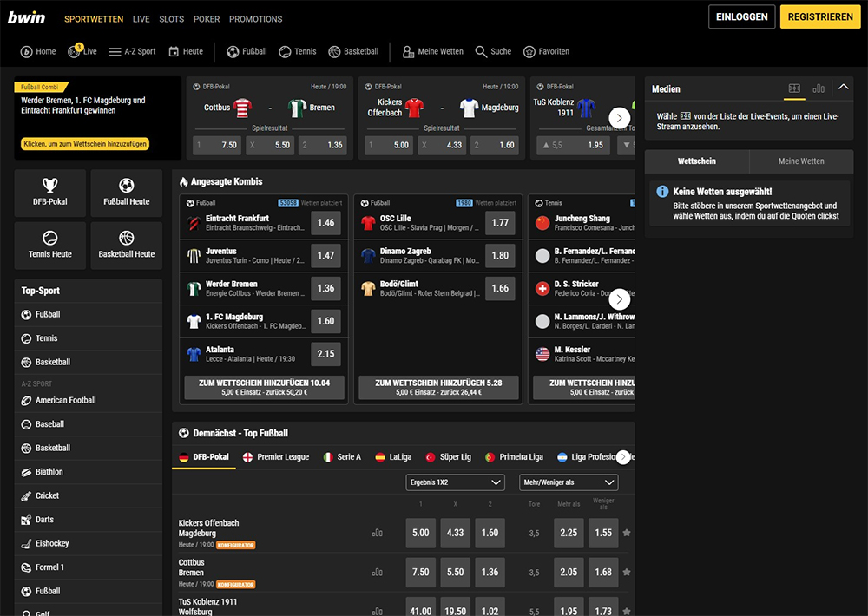Click the REGISTRIEREN button
The image size is (868, 616).
pos(820,16)
